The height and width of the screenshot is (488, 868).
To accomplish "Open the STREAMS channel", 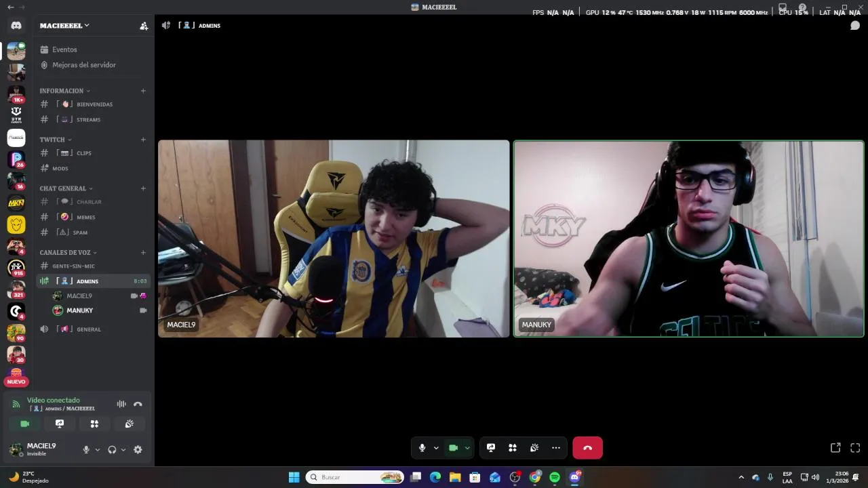I will click(94, 119).
